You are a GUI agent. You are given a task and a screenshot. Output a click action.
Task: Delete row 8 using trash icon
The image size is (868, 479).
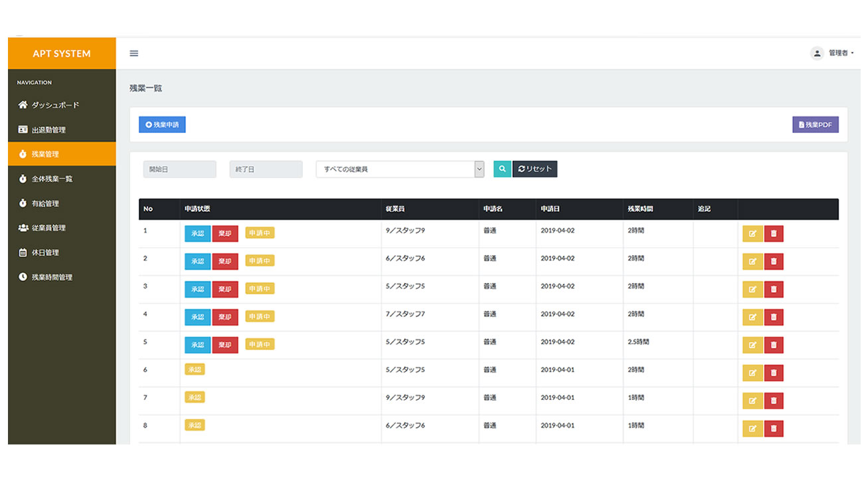point(774,429)
